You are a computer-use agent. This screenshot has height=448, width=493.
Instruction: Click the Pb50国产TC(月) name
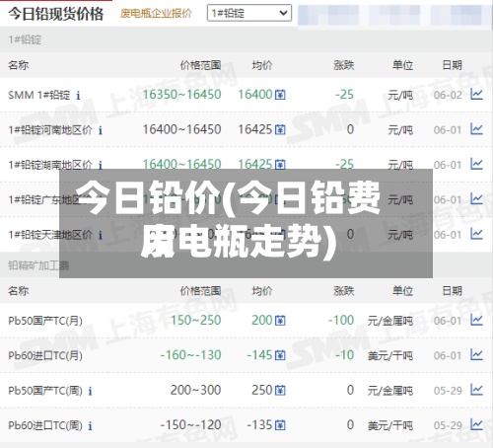tap(45, 321)
